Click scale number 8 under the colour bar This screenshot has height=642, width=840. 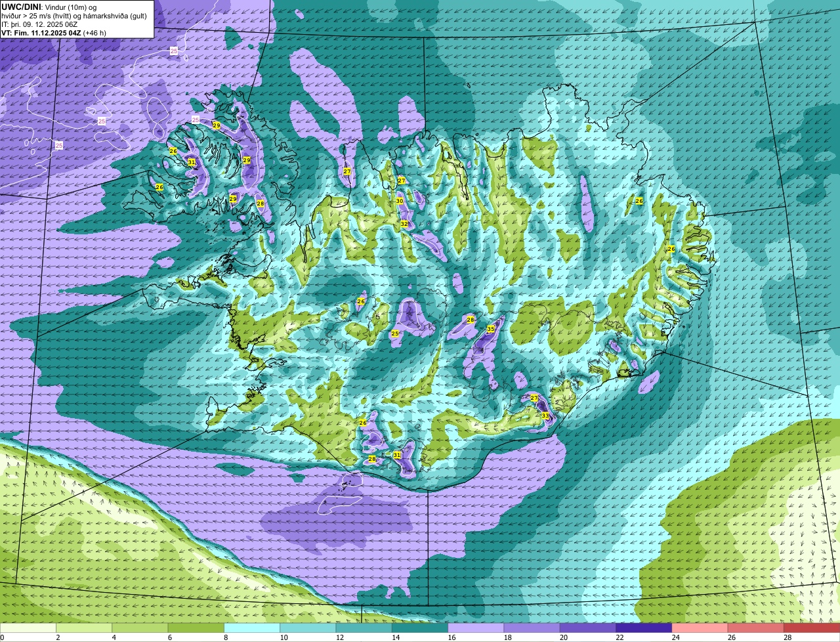[x=226, y=637]
